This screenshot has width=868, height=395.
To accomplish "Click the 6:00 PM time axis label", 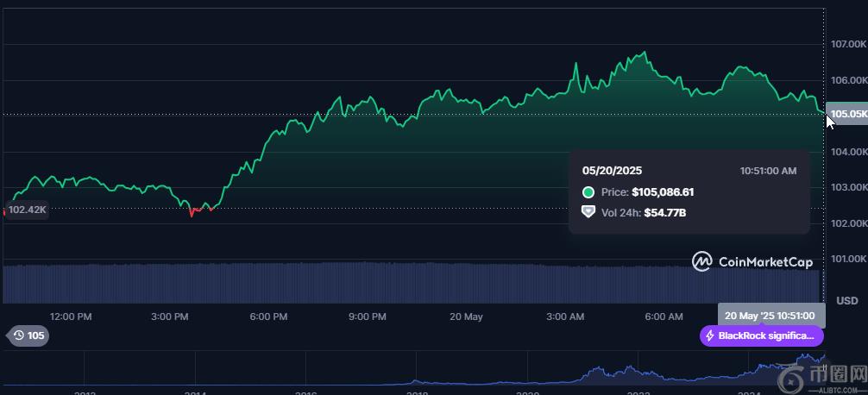I will (x=268, y=317).
